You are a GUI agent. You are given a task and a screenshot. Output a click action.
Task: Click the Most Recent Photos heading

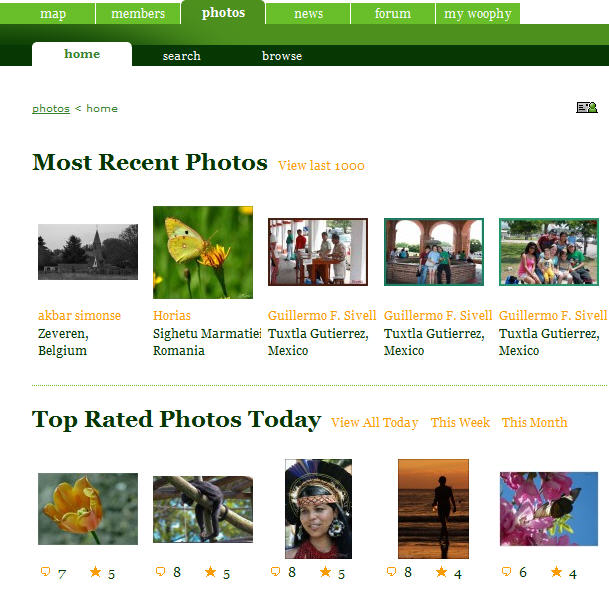pos(150,162)
